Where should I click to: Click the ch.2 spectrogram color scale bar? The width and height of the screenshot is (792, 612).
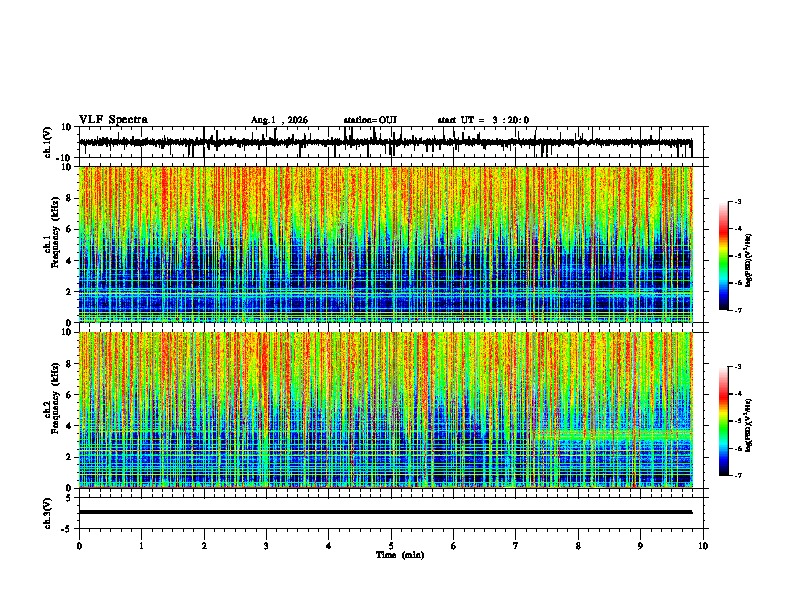point(724,421)
